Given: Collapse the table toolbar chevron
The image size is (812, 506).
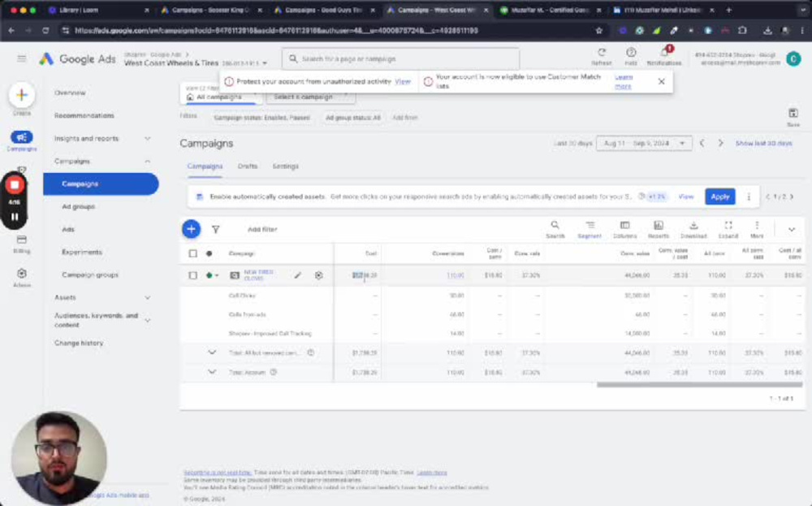Looking at the screenshot, I should [791, 229].
